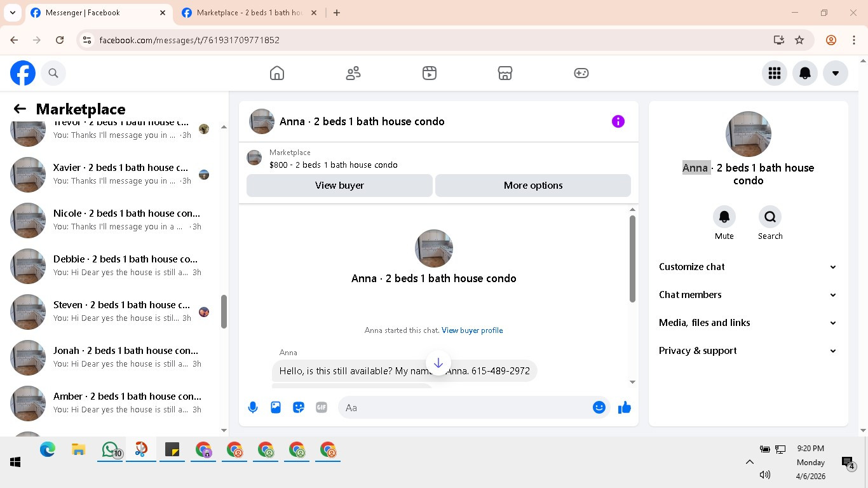868x488 pixels.
Task: Open the Amber conversation
Action: 111,403
